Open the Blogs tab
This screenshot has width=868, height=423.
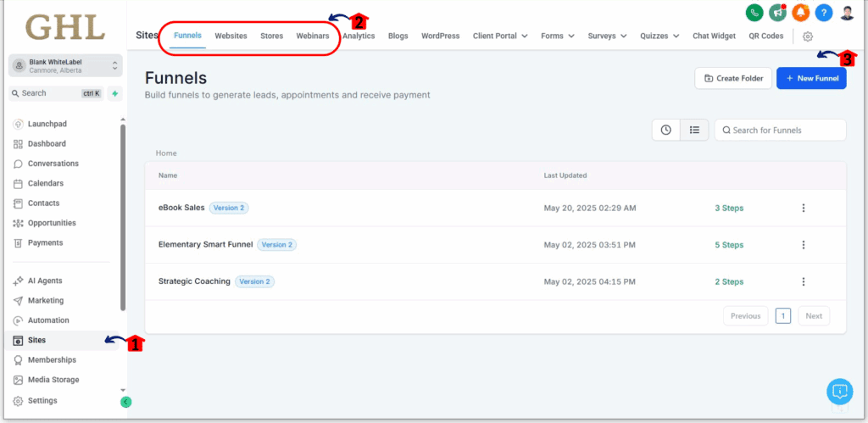pyautogui.click(x=398, y=36)
